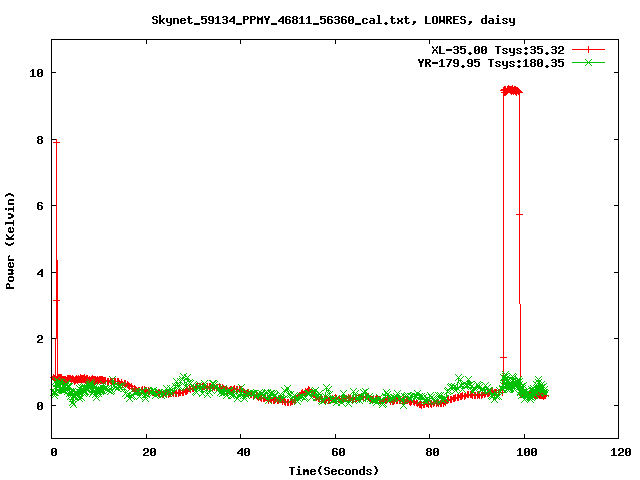Viewport: 640px width, 480px height.
Task: Click the y-axis tick label 10
Action: [36, 73]
